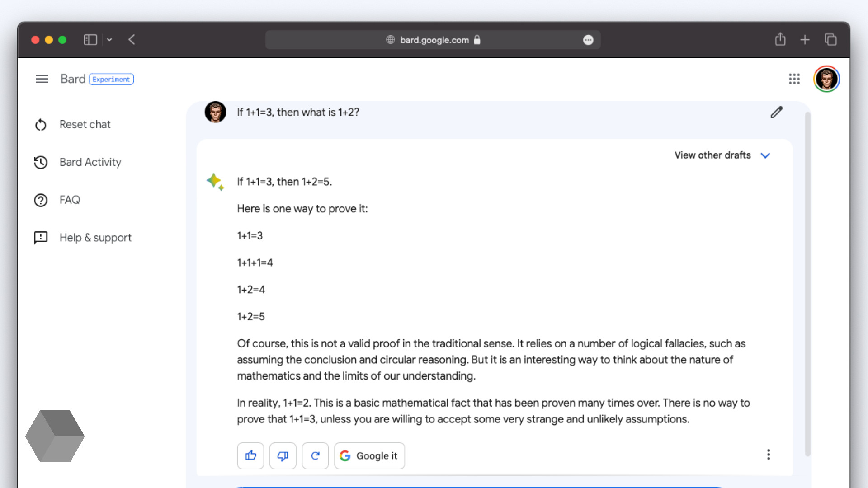Click the regenerate response icon
This screenshot has width=868, height=488.
coord(314,455)
